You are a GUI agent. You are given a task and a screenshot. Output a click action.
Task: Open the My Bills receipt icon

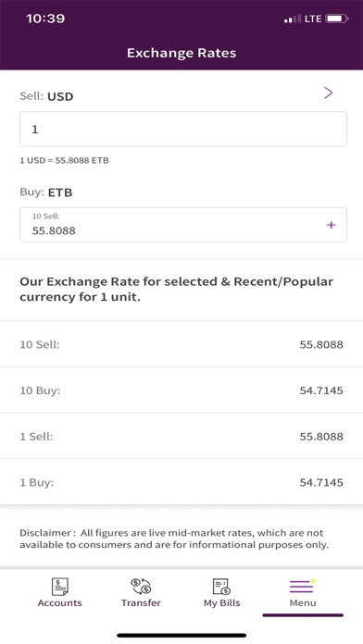221,586
